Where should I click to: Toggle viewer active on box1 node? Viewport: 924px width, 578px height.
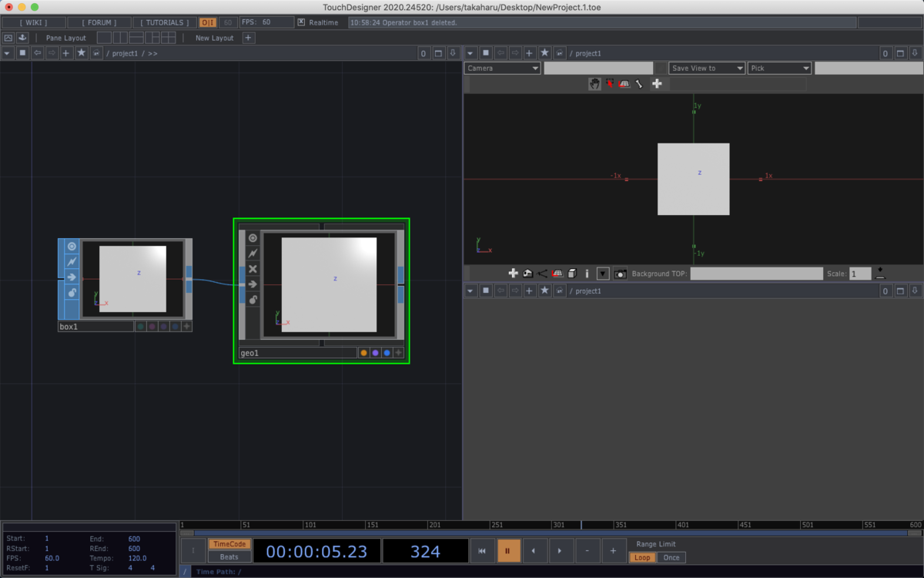(x=72, y=247)
